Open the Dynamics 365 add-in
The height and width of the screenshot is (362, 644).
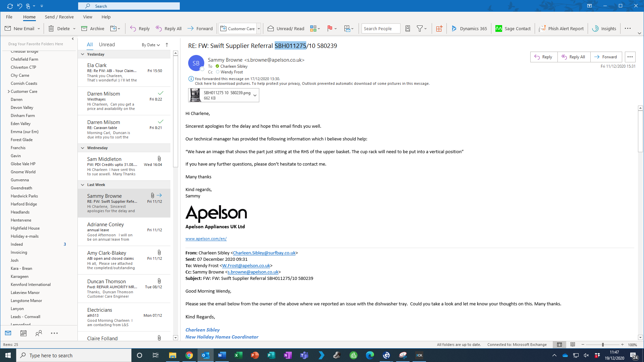[469, 28]
